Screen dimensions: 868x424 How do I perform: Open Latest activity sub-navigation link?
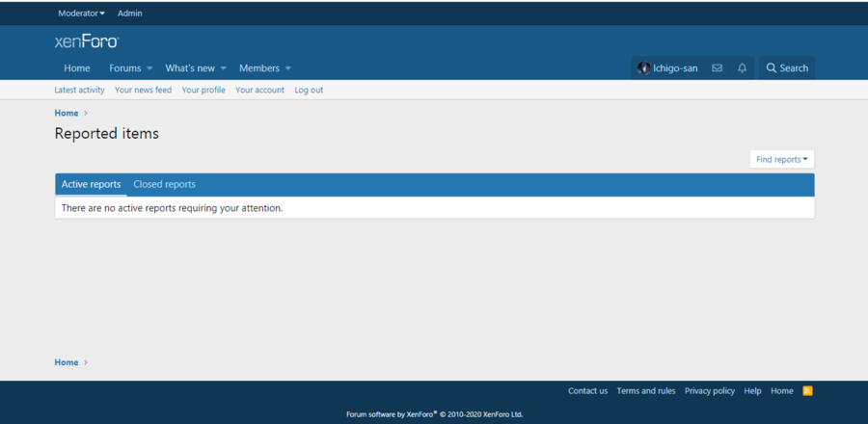(79, 90)
